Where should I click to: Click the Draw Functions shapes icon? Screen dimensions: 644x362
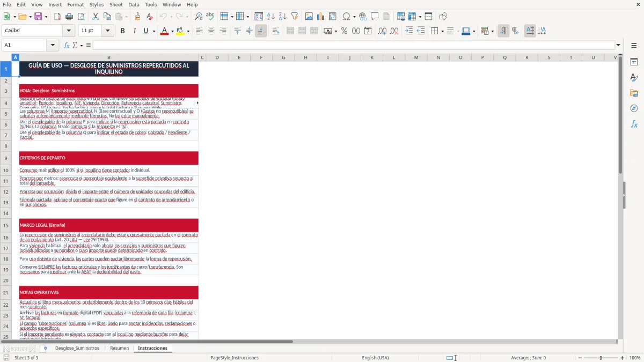coord(443,17)
